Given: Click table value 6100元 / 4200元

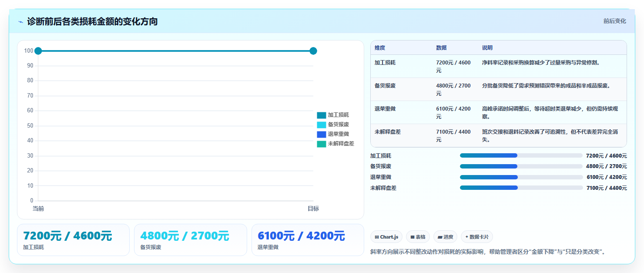Looking at the screenshot, I should pos(453,113).
